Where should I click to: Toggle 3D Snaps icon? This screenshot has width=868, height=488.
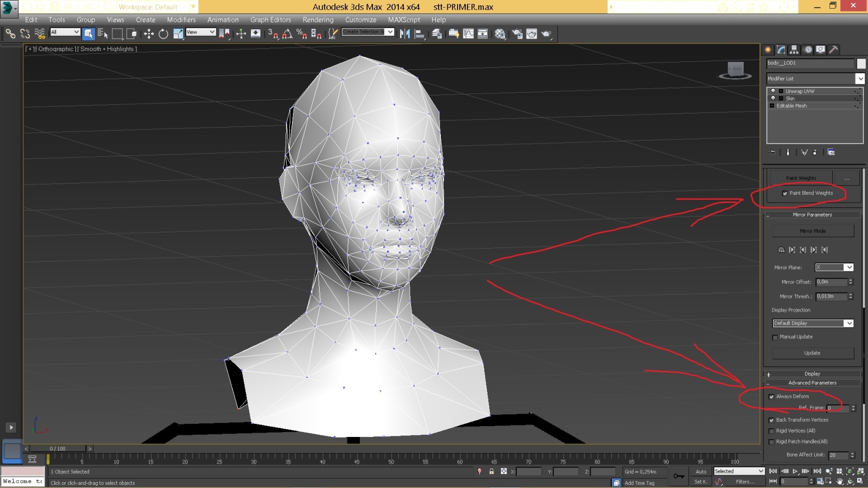tap(273, 34)
